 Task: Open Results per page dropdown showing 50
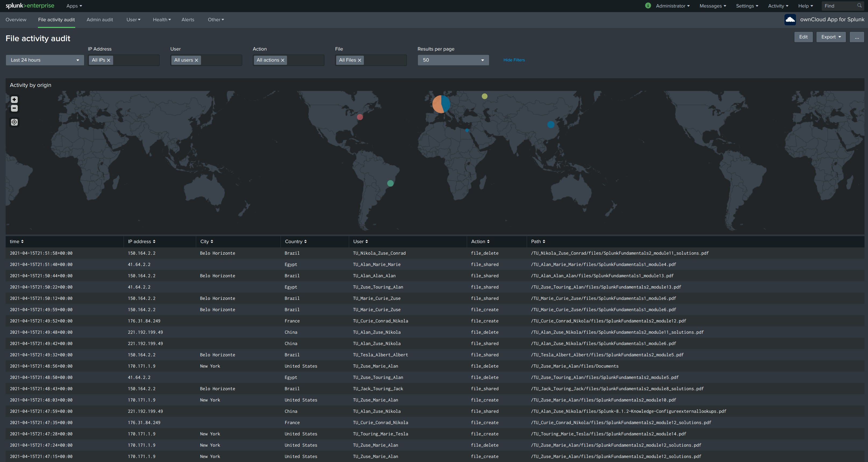pyautogui.click(x=453, y=60)
